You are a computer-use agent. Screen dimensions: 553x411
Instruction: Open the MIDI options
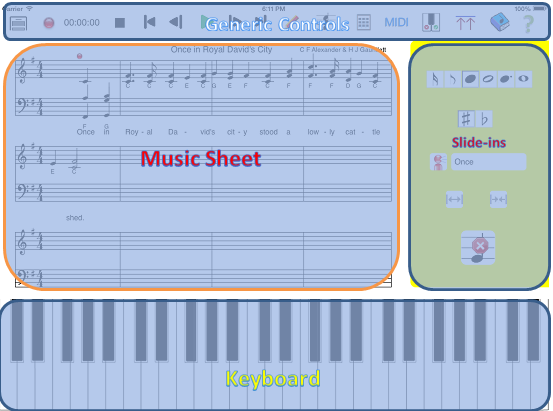[396, 23]
